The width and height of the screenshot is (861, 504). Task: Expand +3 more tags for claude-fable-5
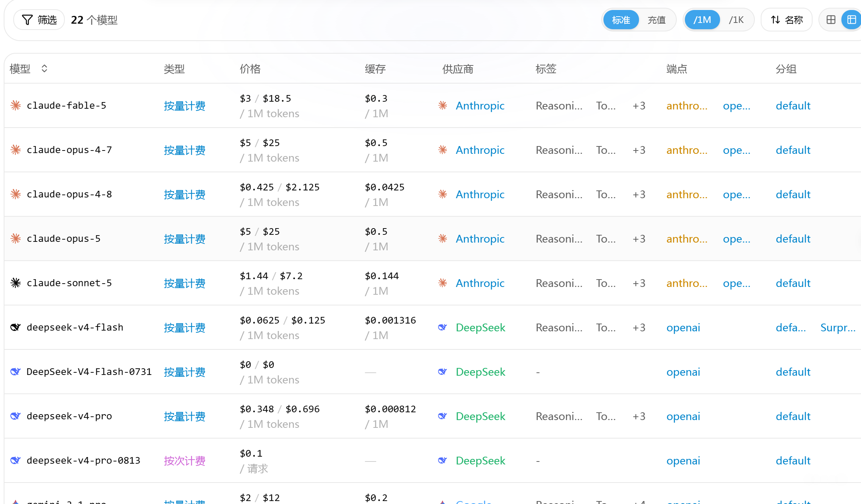[x=639, y=106]
